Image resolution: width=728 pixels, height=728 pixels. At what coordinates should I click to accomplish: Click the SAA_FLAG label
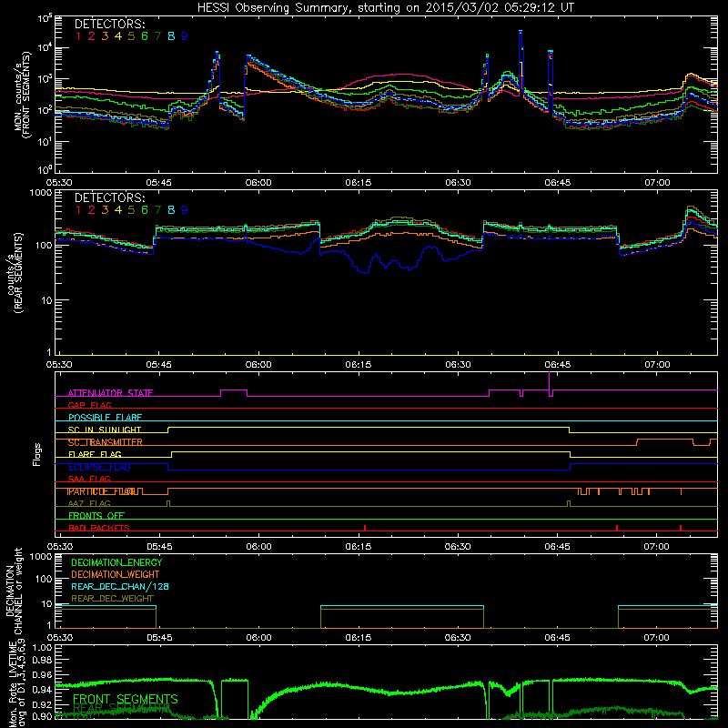pyautogui.click(x=89, y=479)
